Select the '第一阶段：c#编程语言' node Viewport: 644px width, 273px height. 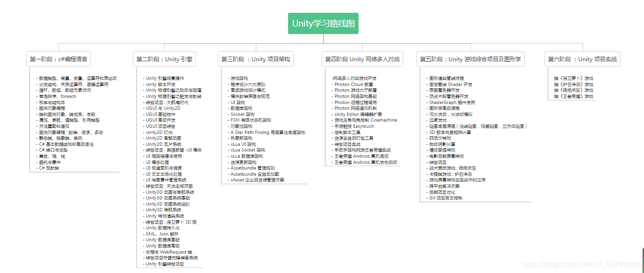(x=58, y=59)
